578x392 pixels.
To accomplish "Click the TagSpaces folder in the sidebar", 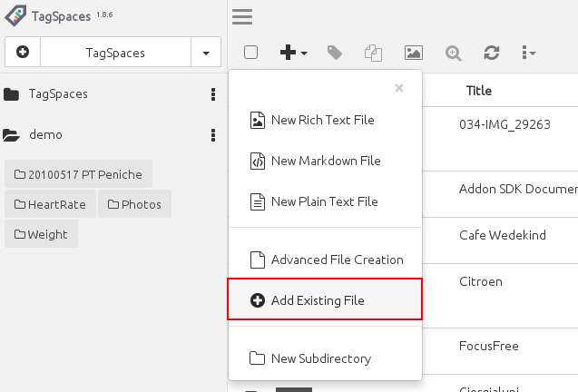I will [x=58, y=94].
